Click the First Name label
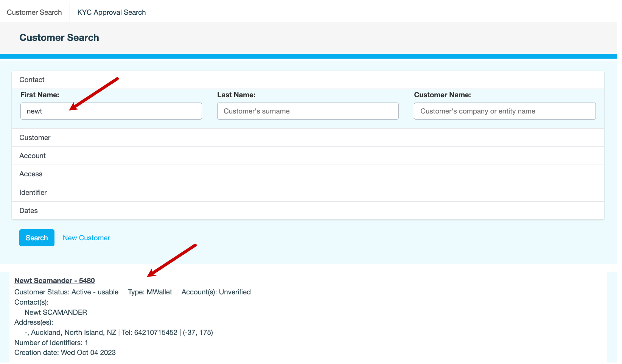The image size is (622, 364). [x=40, y=95]
